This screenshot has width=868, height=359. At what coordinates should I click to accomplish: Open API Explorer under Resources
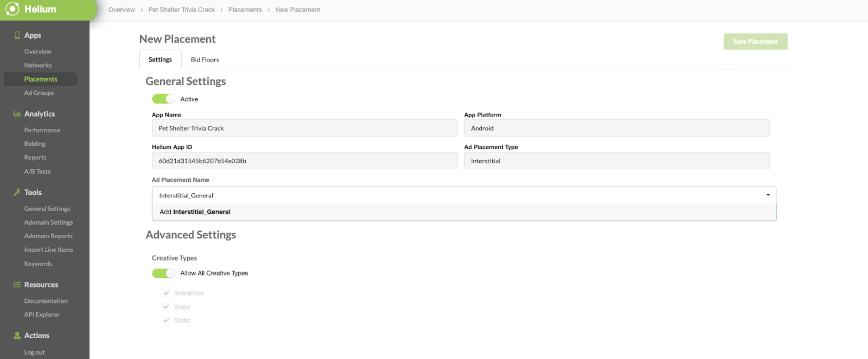coord(41,315)
